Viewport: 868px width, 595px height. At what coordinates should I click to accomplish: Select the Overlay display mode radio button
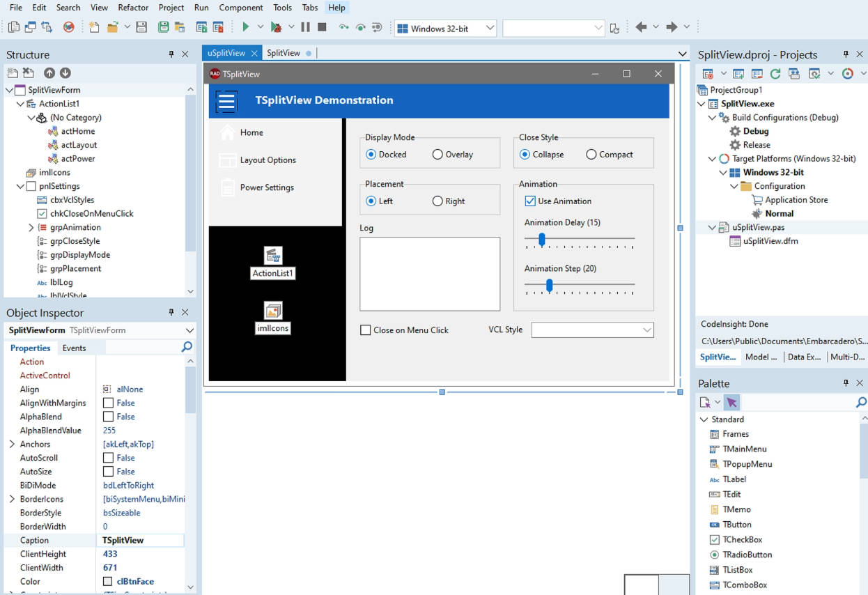[x=437, y=155]
